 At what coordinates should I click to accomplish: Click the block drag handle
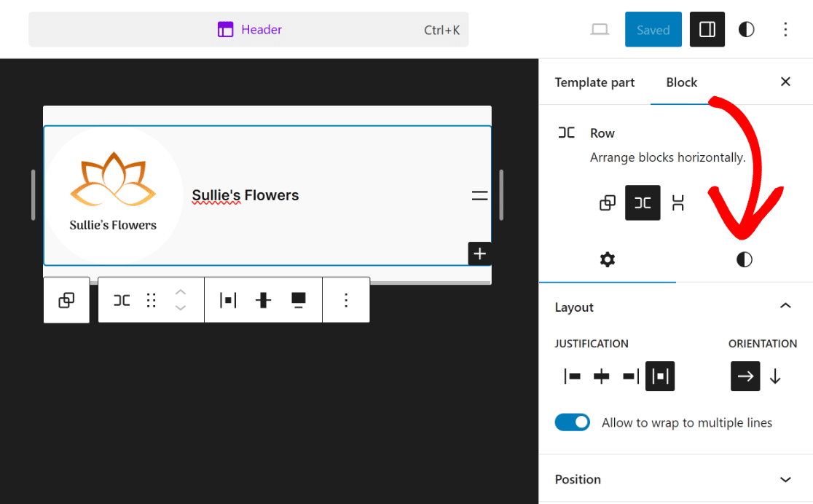(151, 299)
